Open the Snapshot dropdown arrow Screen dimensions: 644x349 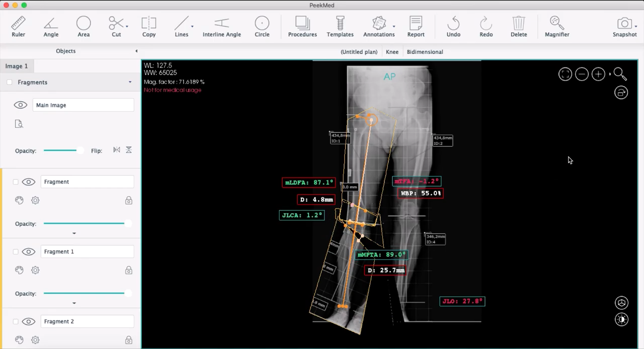click(636, 26)
